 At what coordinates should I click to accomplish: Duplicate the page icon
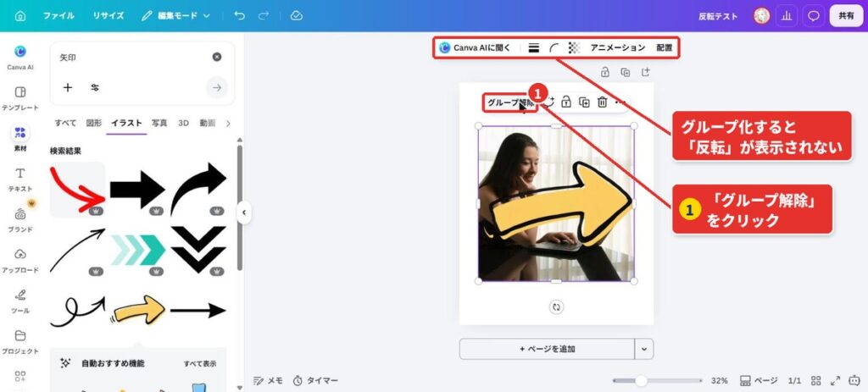[x=625, y=72]
